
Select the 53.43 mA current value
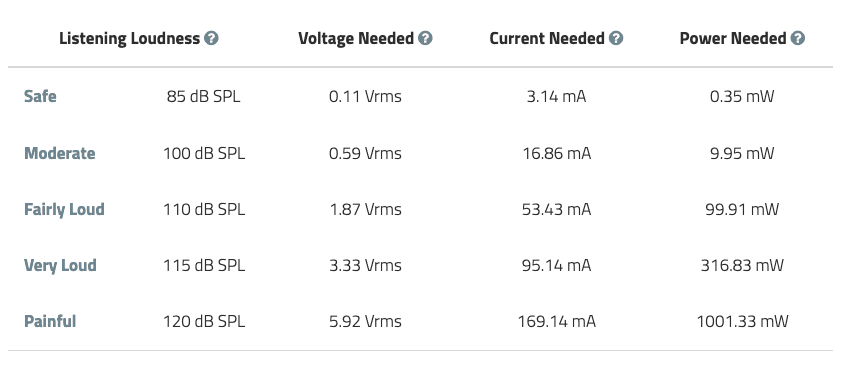(x=556, y=209)
